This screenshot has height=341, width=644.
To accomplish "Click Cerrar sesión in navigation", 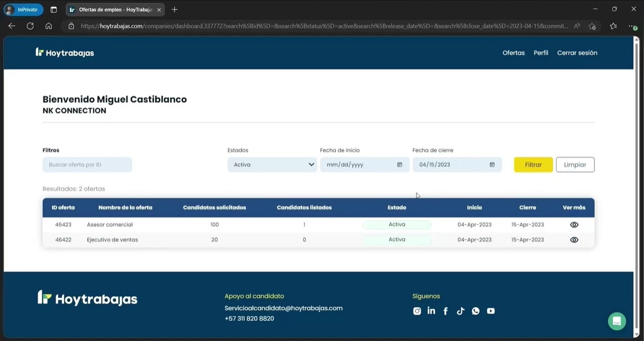I will [577, 53].
